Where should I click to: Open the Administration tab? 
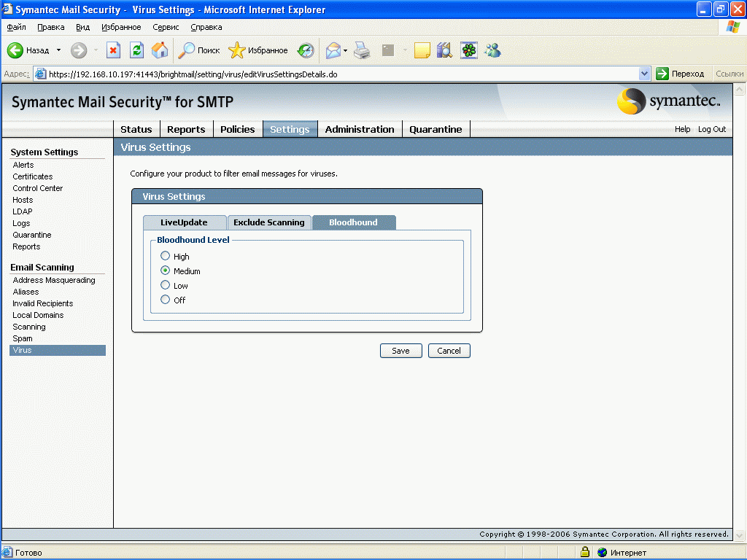tap(360, 130)
